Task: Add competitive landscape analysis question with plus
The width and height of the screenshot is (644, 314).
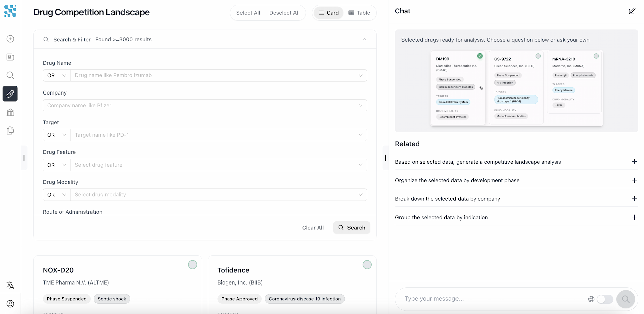Action: (x=634, y=162)
